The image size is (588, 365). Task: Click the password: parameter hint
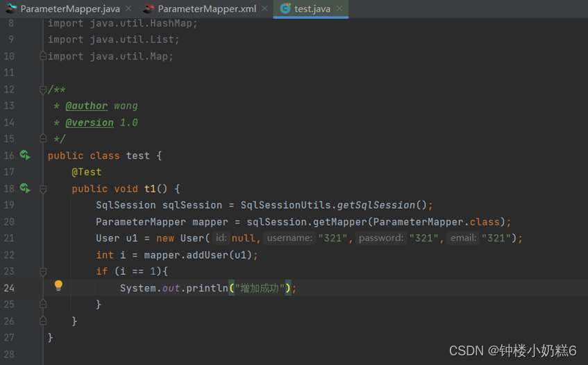[381, 238]
